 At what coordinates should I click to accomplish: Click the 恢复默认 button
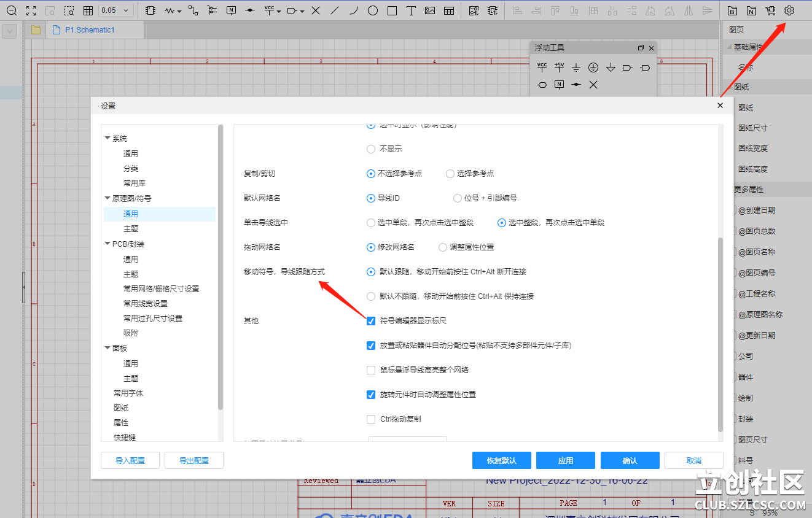tap(502, 460)
